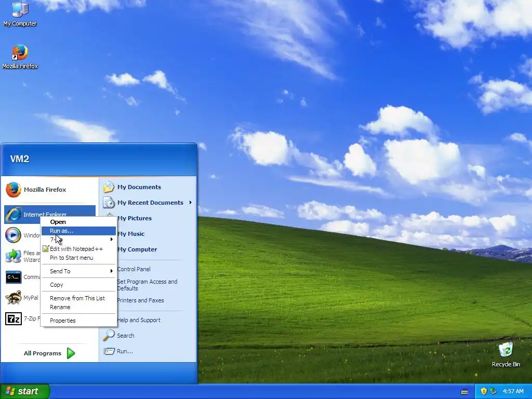Click the green All Programs arrow
532x399 pixels.
71,353
